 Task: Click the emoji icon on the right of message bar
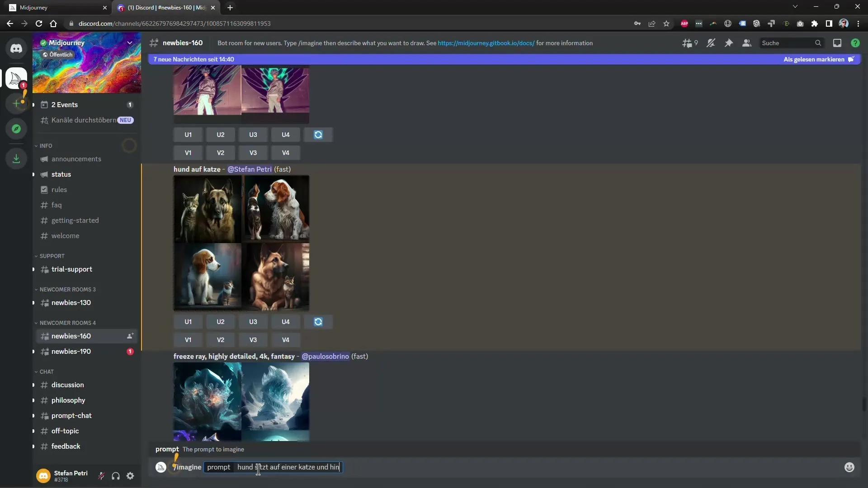tap(850, 467)
